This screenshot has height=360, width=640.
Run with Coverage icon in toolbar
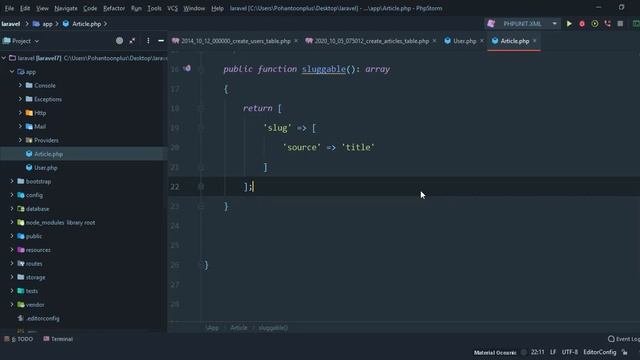595,24
